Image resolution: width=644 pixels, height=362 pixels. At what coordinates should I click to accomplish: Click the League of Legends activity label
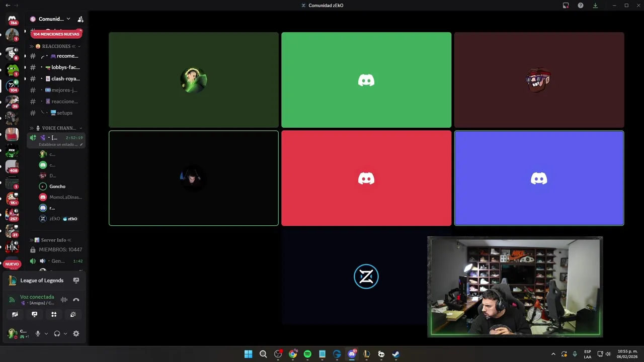coord(42,281)
